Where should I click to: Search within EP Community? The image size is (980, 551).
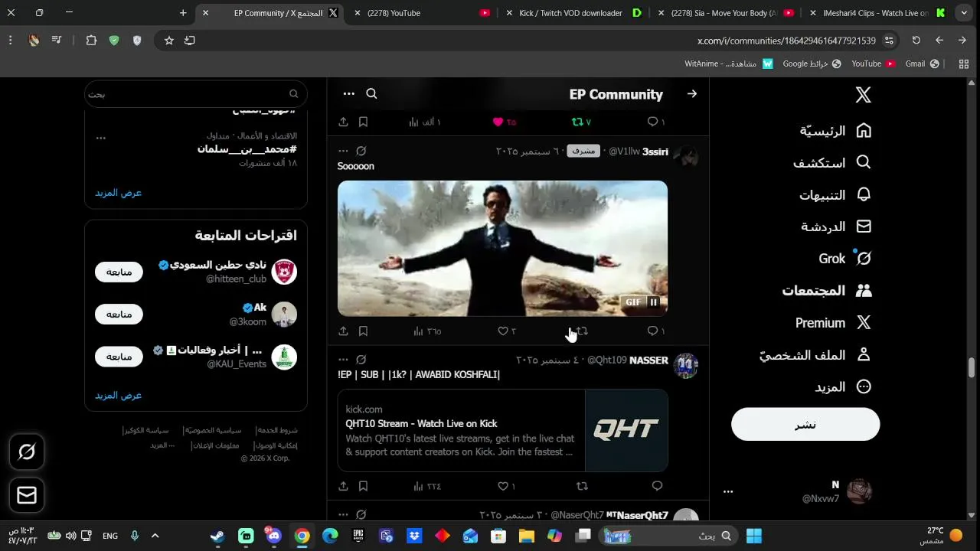point(371,94)
